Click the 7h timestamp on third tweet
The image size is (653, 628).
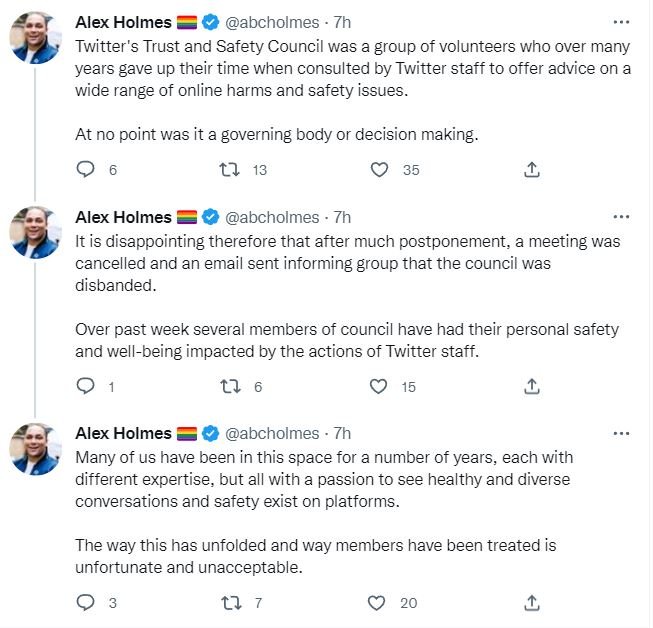(342, 433)
